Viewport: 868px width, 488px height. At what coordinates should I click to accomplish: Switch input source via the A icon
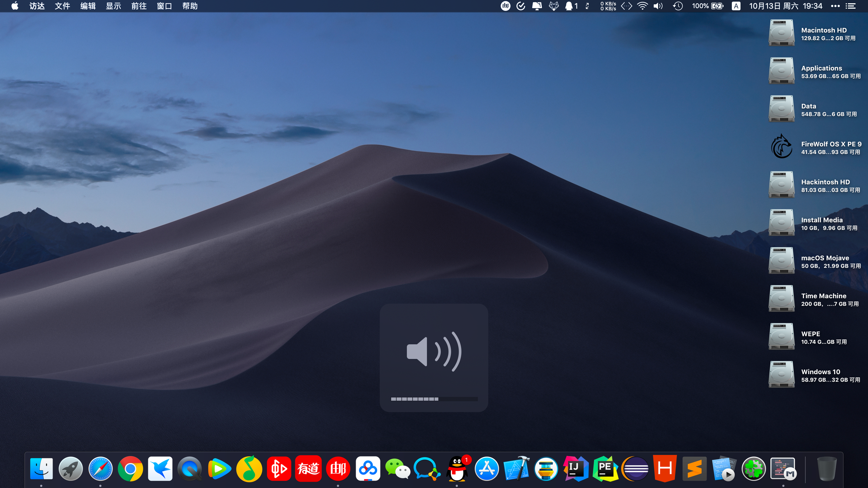click(736, 6)
